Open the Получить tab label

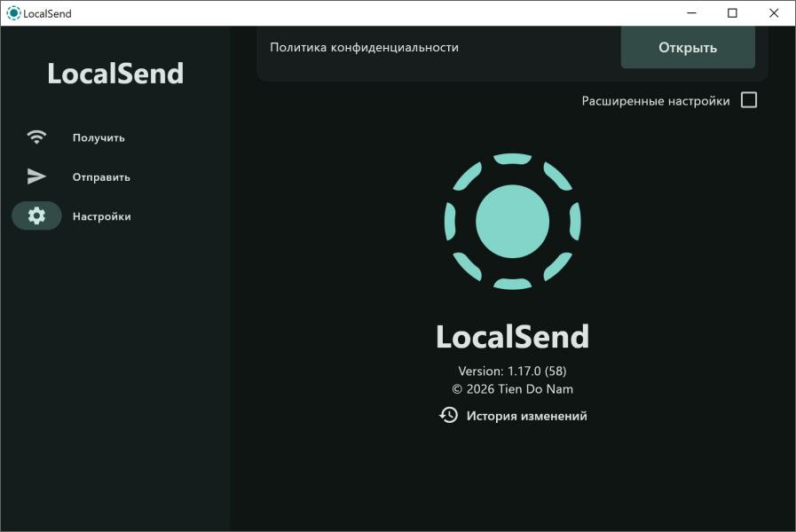click(99, 137)
